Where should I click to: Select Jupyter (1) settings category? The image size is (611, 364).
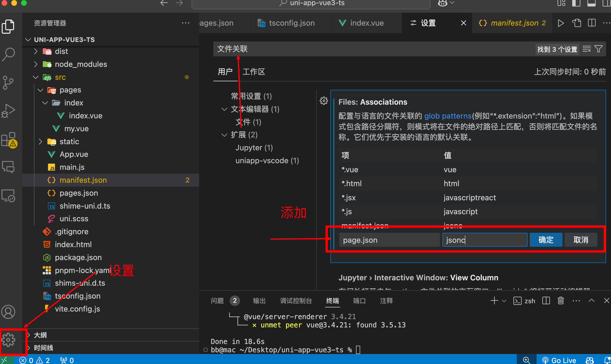pos(254,148)
